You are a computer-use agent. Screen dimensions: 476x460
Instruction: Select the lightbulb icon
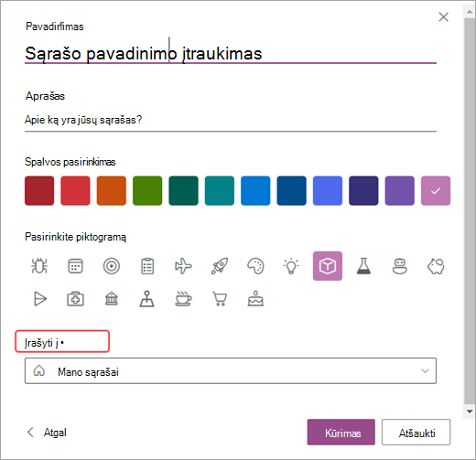click(291, 266)
